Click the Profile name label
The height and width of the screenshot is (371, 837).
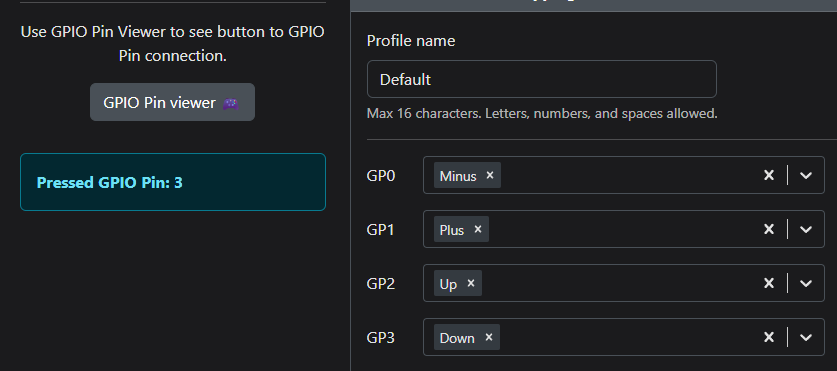[x=411, y=41]
